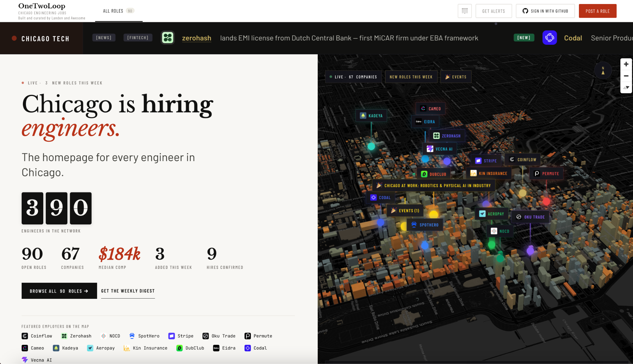Image resolution: width=633 pixels, height=364 pixels.
Task: Select the Oku Trade map marker
Action: (x=530, y=217)
